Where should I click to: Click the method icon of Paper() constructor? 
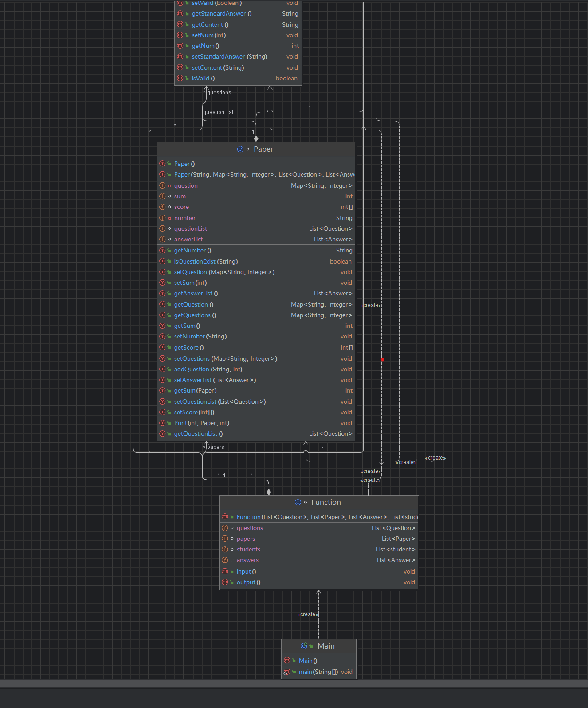point(162,164)
